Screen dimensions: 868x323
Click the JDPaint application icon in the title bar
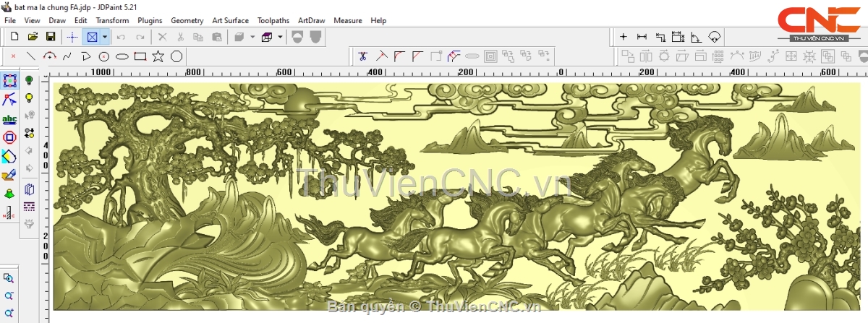click(x=7, y=7)
